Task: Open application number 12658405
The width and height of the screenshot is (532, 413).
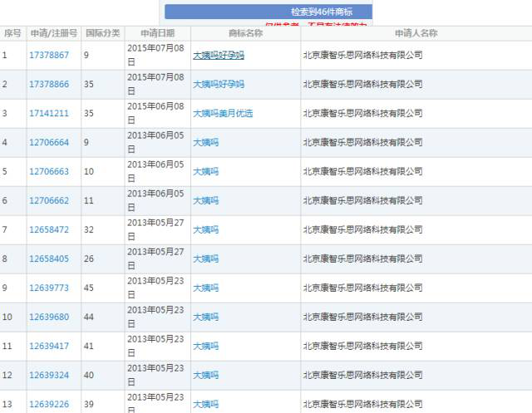Action: tap(49, 258)
